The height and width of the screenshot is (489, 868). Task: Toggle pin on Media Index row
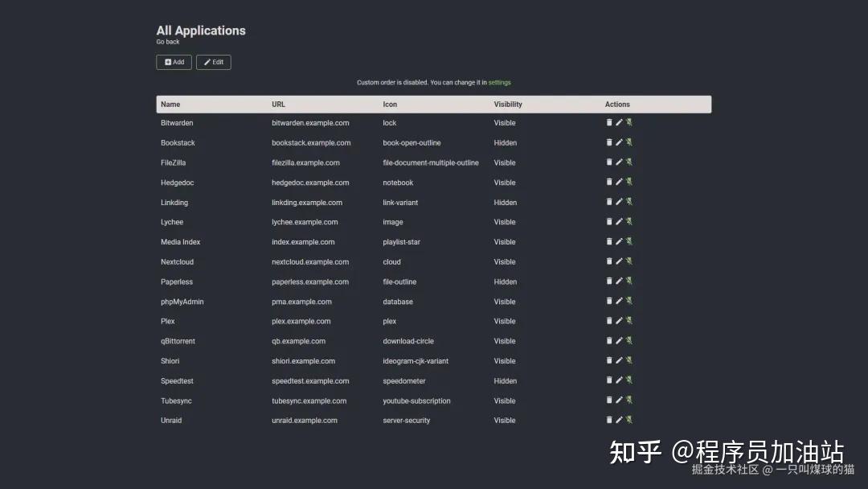point(629,241)
